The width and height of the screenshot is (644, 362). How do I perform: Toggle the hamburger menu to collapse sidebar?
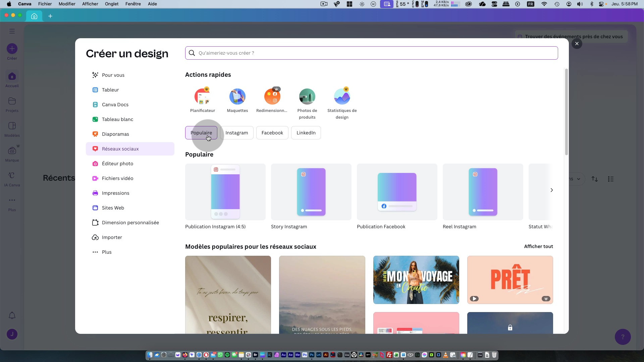12,31
